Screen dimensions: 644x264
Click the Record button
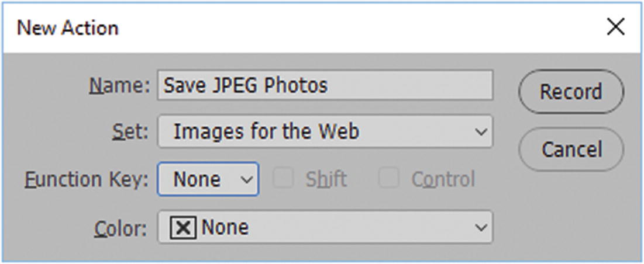(x=570, y=92)
